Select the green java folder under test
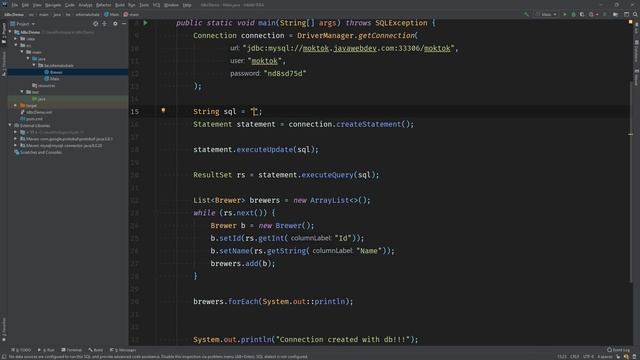 tap(39, 99)
